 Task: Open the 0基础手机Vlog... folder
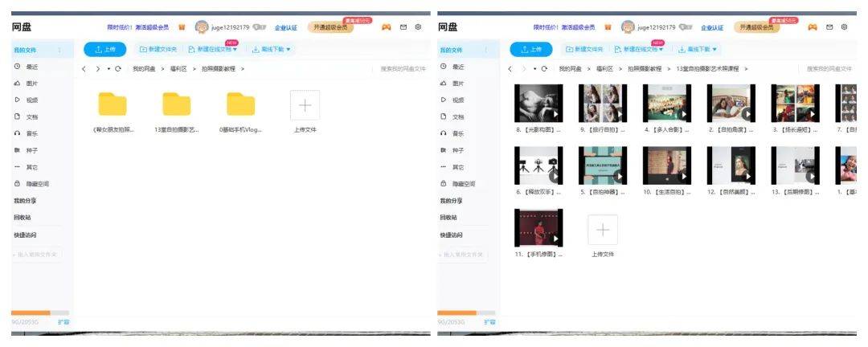coord(241,104)
